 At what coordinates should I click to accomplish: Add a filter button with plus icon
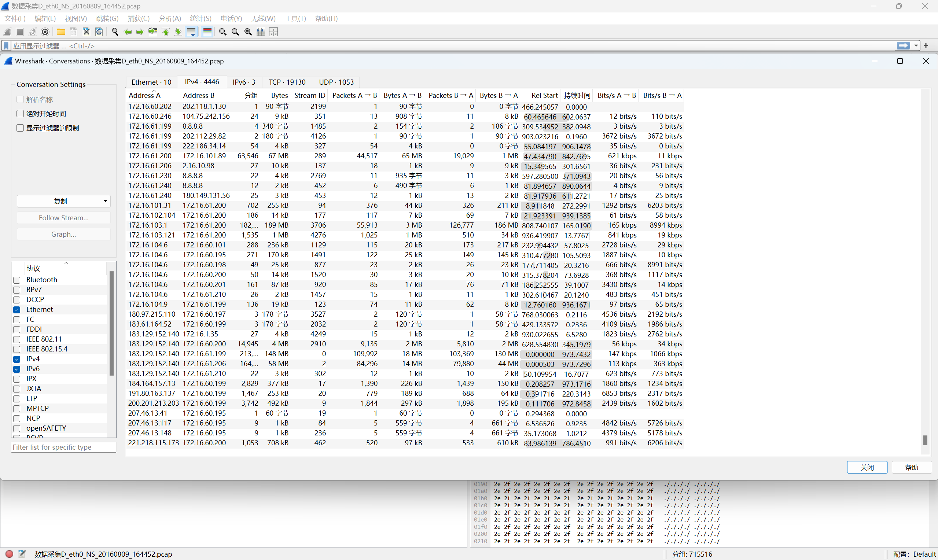point(926,46)
